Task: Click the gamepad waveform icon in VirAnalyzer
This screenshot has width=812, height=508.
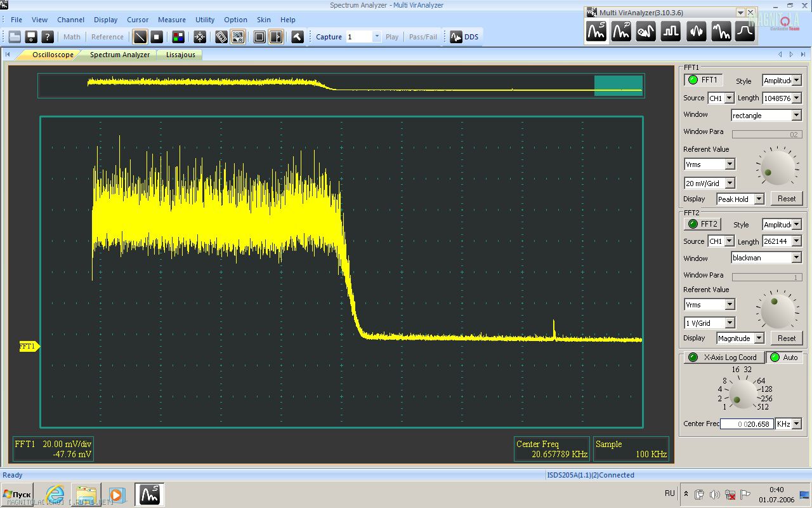Action: 646,31
